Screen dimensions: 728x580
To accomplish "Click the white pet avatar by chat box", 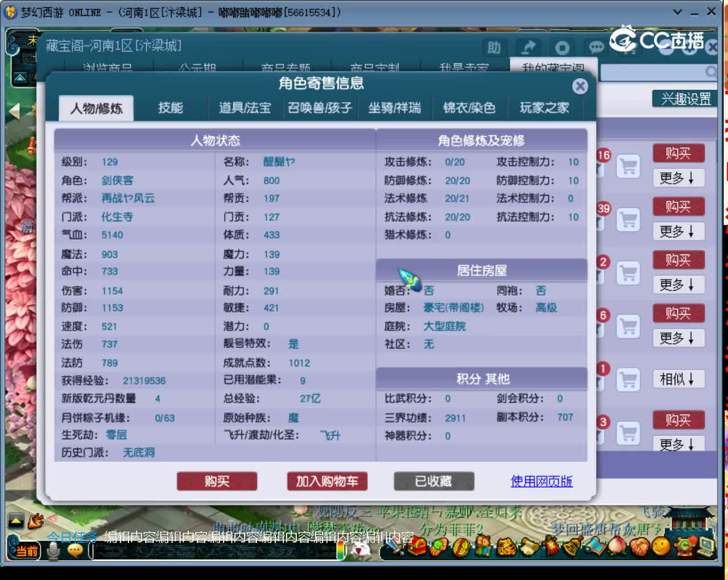I will 361,549.
